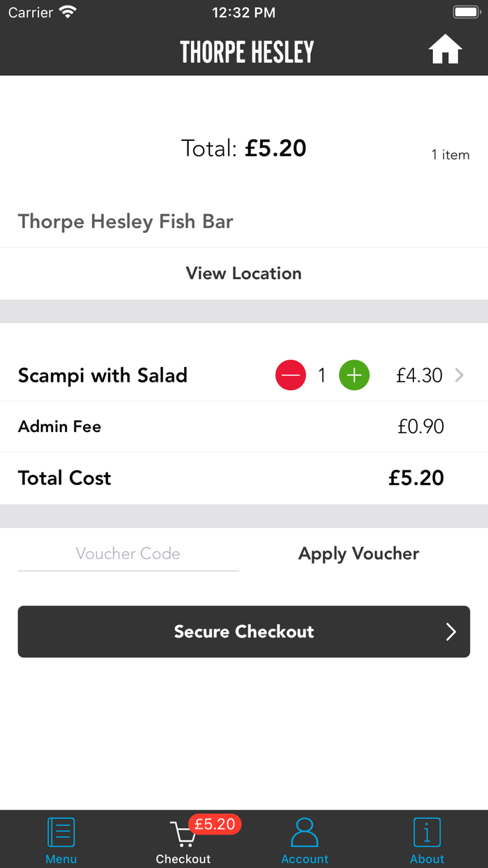Image resolution: width=488 pixels, height=868 pixels.
Task: Expand details for Scampi with Salad
Action: pos(459,375)
